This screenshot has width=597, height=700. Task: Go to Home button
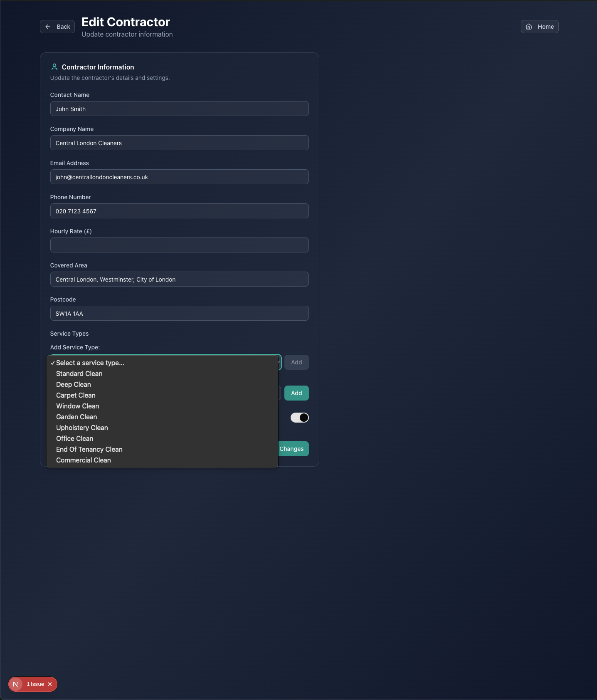coord(540,27)
